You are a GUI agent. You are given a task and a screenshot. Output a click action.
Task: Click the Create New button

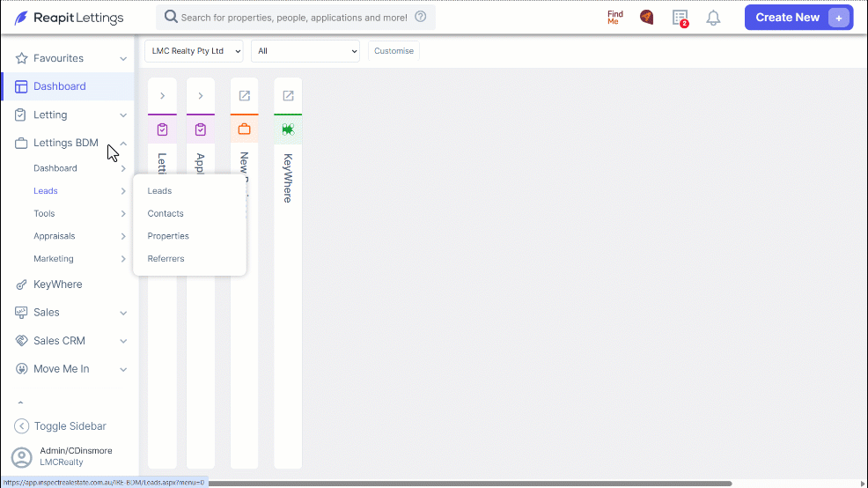pyautogui.click(x=798, y=17)
